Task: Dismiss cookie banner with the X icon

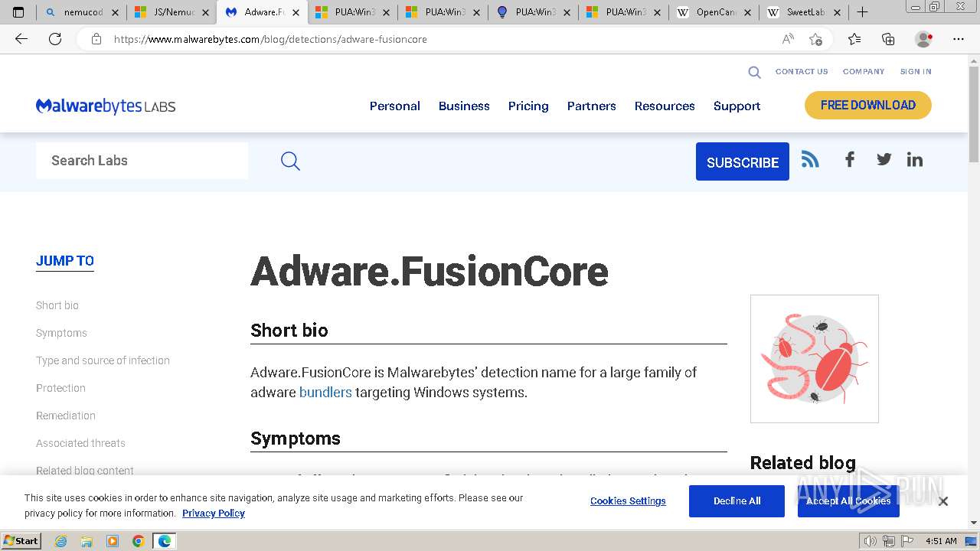Action: [x=943, y=501]
